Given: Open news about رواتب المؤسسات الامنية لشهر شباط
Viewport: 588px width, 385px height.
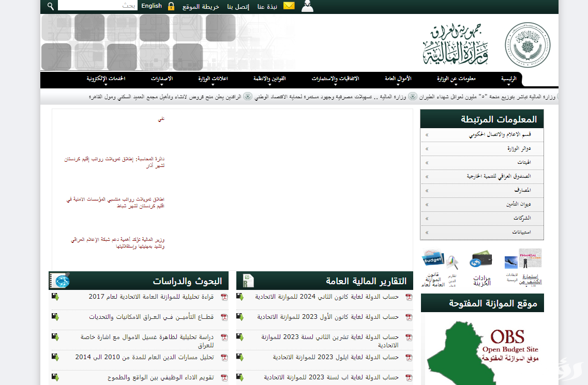Looking at the screenshot, I should [x=115, y=203].
